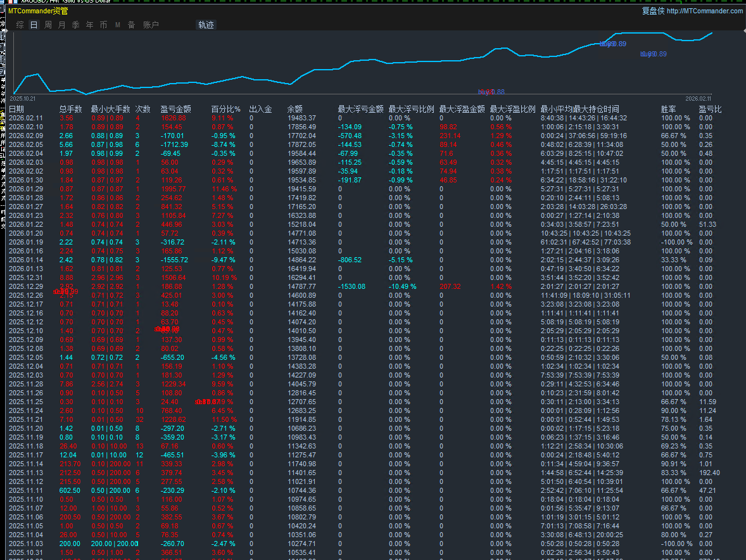
Task: Switch to the 综 summary tab
Action: pyautogui.click(x=20, y=25)
